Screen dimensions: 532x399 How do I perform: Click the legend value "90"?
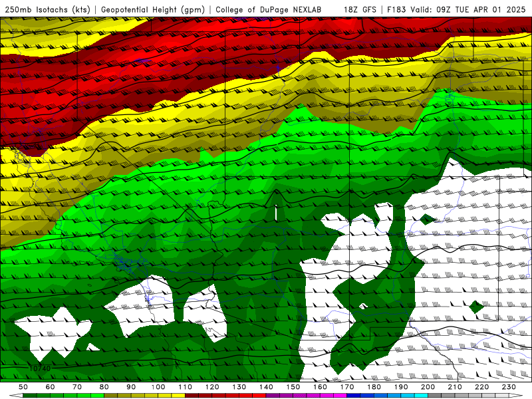point(131,387)
